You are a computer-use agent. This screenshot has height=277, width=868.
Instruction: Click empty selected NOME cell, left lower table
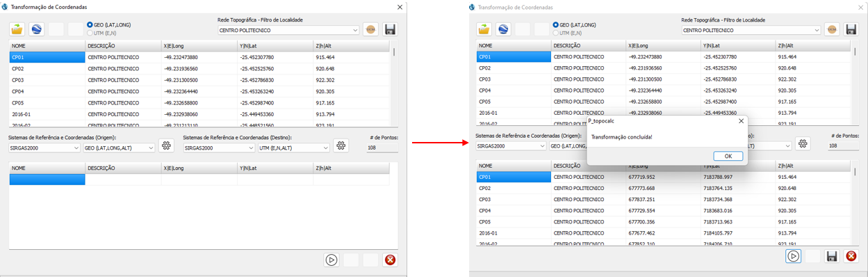point(47,180)
